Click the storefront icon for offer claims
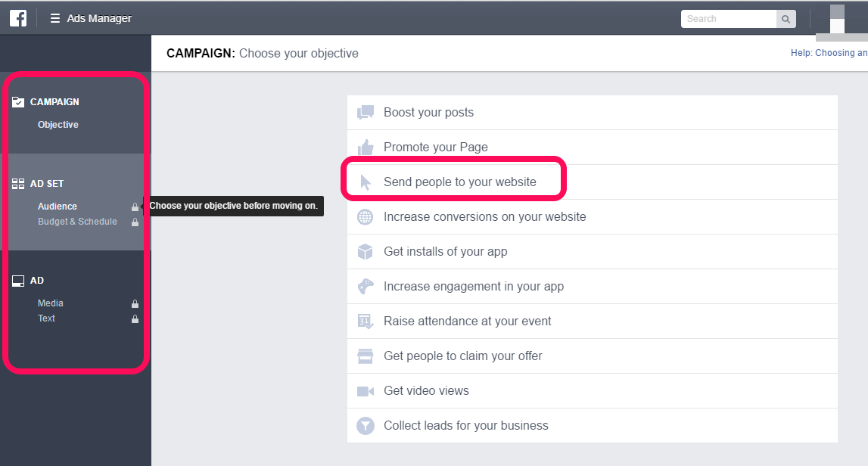The image size is (868, 466). [x=366, y=356]
